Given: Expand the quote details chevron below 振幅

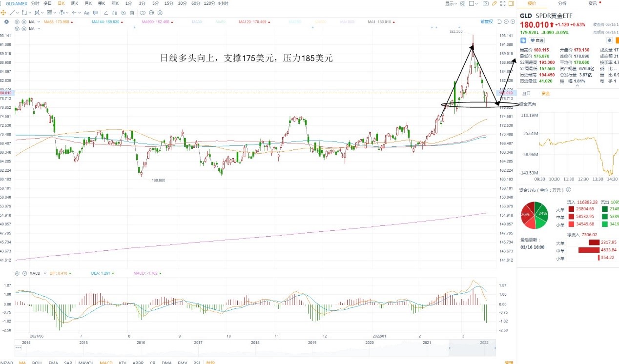Looking at the screenshot, I should [577, 85].
